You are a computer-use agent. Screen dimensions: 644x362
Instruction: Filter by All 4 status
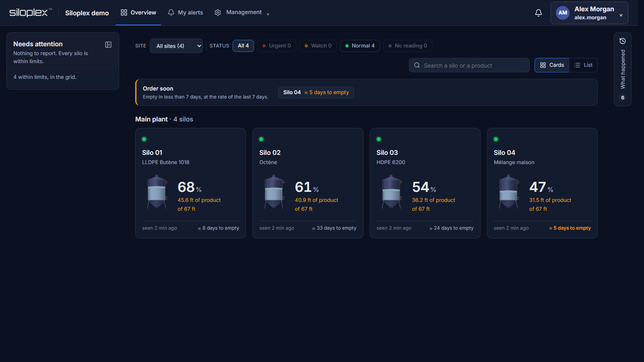pos(243,46)
